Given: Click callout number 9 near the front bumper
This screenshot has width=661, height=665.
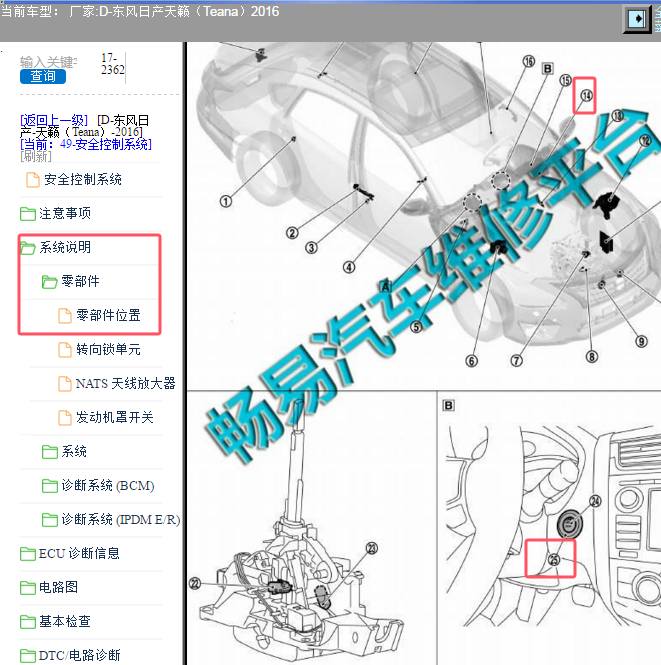Looking at the screenshot, I should click(641, 341).
